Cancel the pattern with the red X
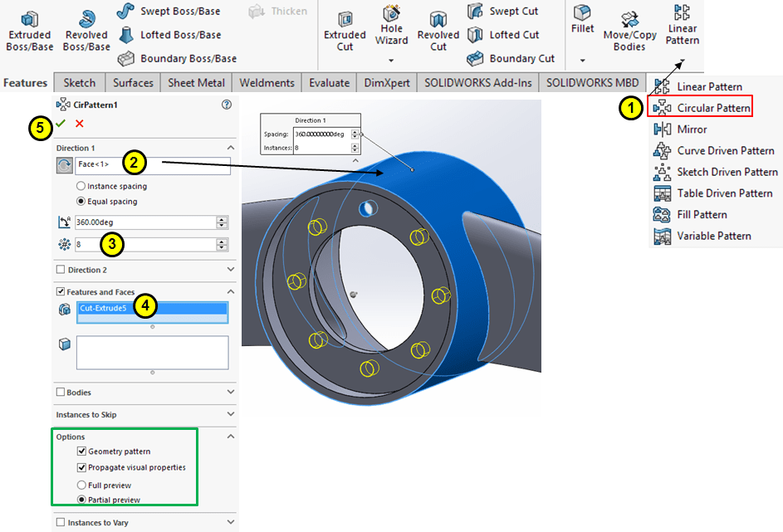Viewport: 783px width, 532px height. [x=80, y=124]
